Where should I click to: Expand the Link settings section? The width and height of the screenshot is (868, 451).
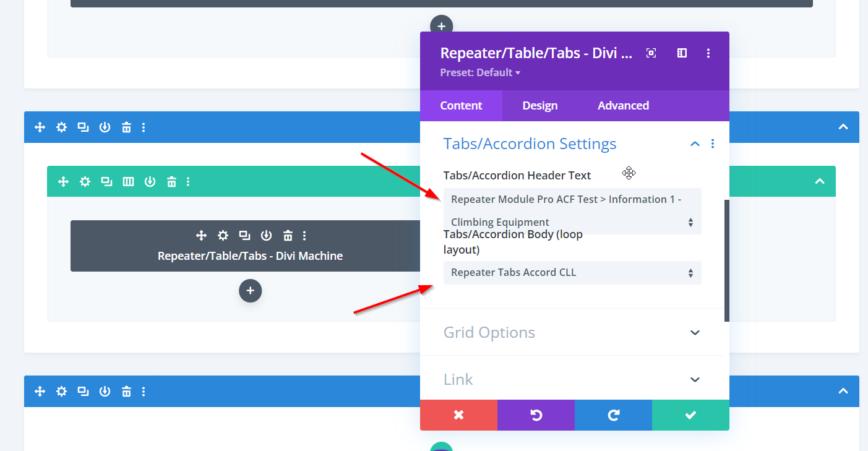(695, 379)
